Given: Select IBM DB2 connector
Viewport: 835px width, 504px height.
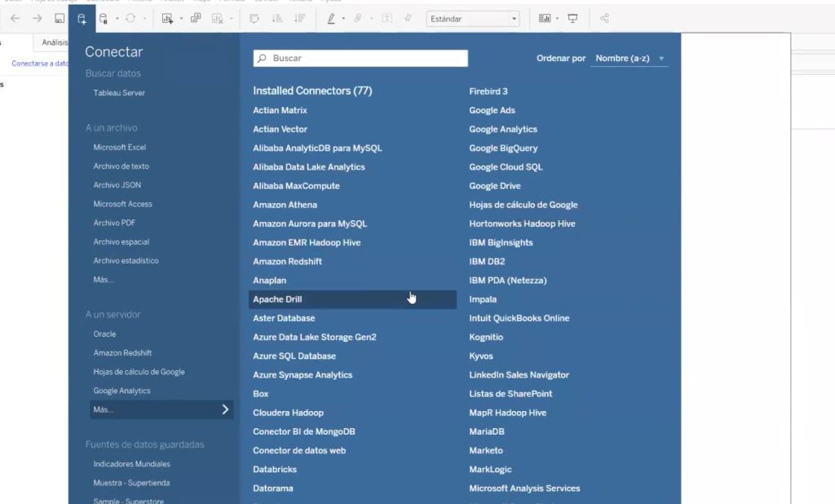Looking at the screenshot, I should pos(487,262).
